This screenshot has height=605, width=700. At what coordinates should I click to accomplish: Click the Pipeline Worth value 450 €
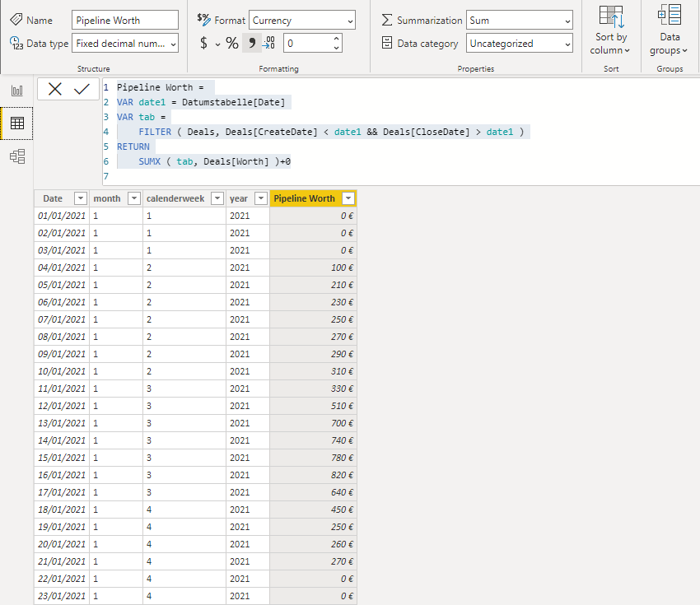point(314,510)
